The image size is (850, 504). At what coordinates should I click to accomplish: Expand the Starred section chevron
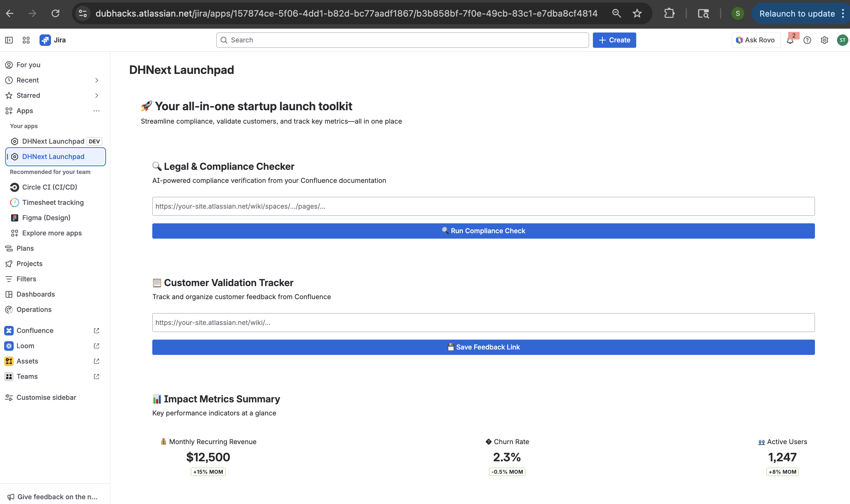coord(97,96)
